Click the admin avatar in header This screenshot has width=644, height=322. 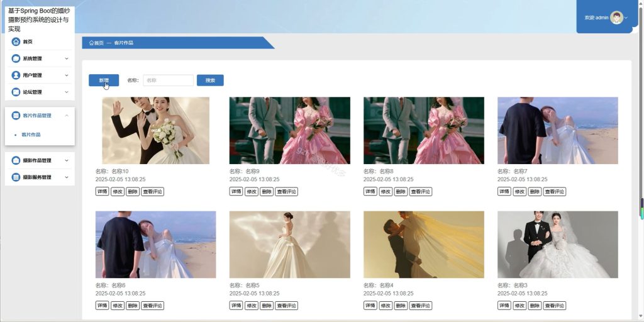coord(616,18)
